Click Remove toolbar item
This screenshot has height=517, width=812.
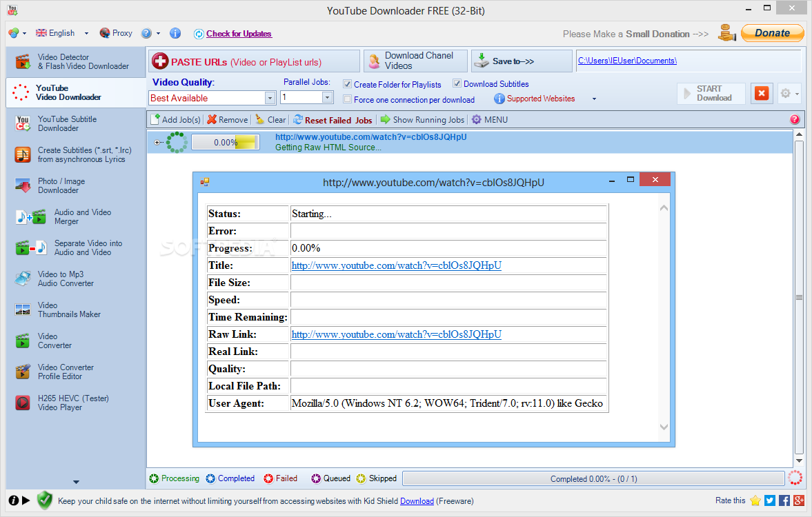pos(228,120)
